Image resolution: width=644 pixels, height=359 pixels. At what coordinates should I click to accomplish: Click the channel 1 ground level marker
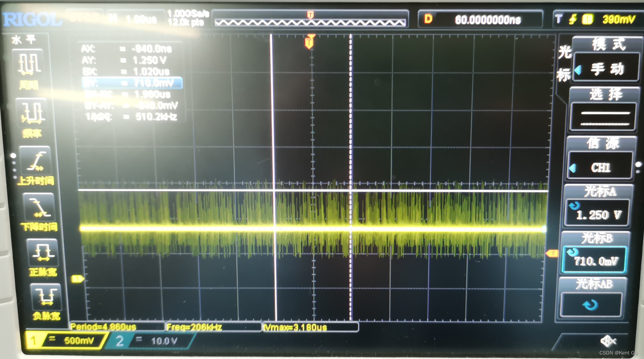click(78, 279)
